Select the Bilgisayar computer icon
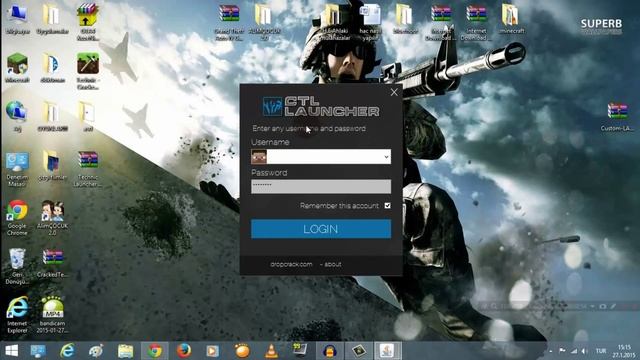 point(17,19)
